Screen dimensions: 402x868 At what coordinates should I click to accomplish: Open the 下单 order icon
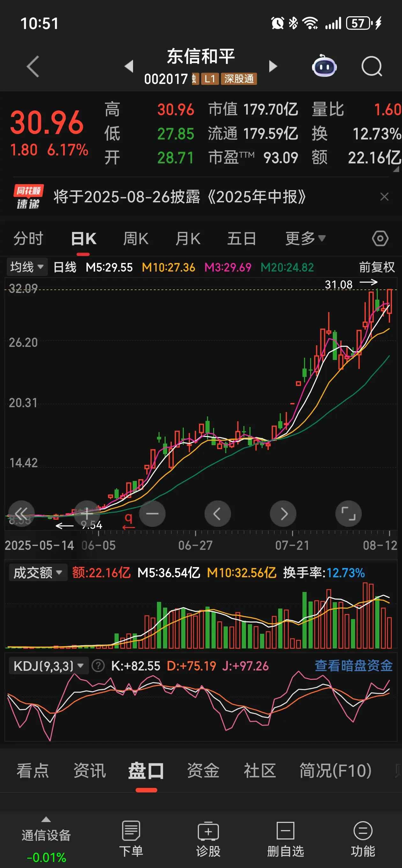(131, 839)
